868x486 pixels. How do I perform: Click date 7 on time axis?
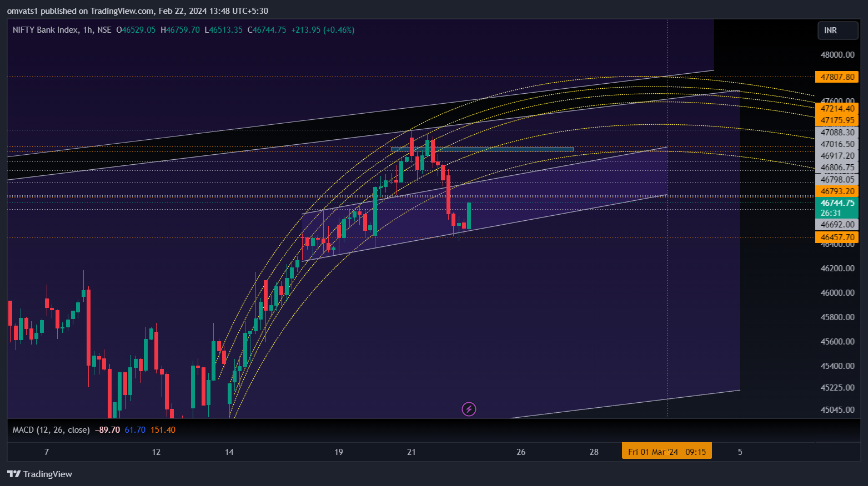pyautogui.click(x=47, y=452)
